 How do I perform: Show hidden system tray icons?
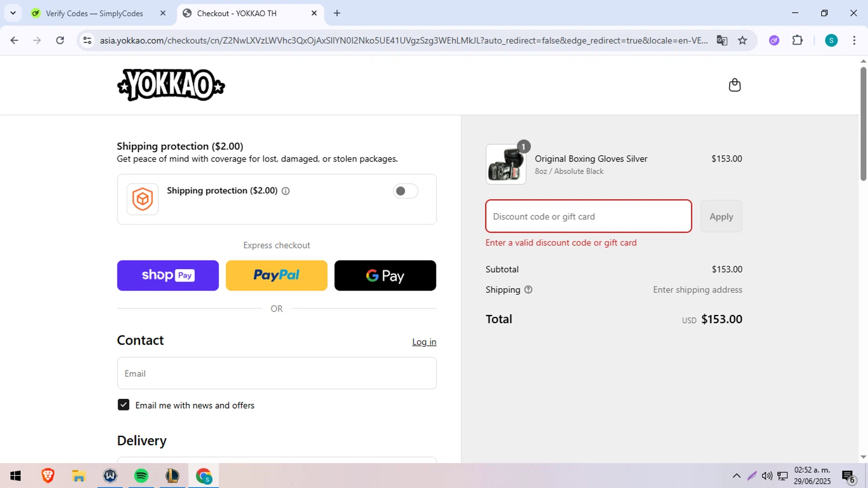(737, 476)
